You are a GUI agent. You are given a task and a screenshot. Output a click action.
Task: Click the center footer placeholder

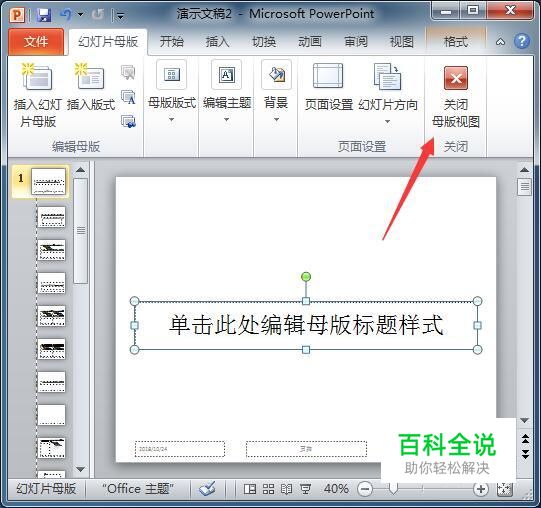306,449
